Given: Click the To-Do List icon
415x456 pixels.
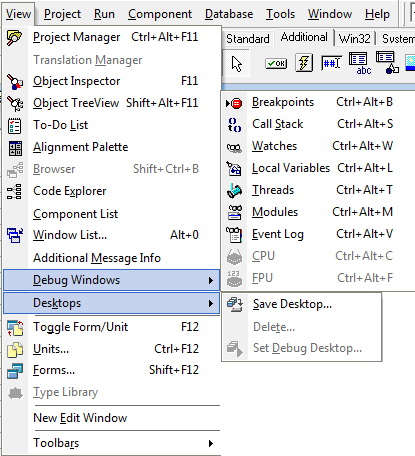Looking at the screenshot, I should [x=15, y=126].
